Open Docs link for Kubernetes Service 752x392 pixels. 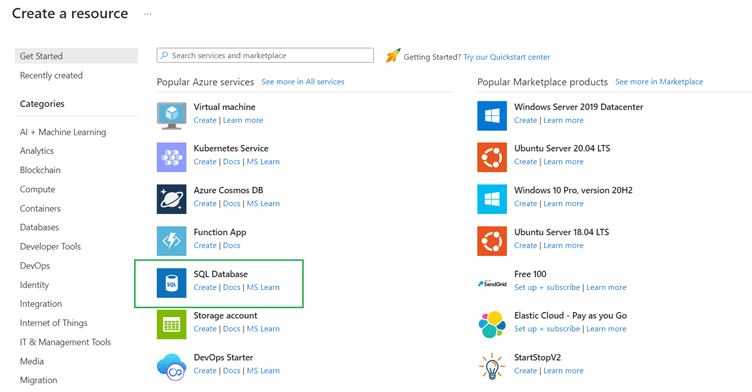pyautogui.click(x=232, y=162)
